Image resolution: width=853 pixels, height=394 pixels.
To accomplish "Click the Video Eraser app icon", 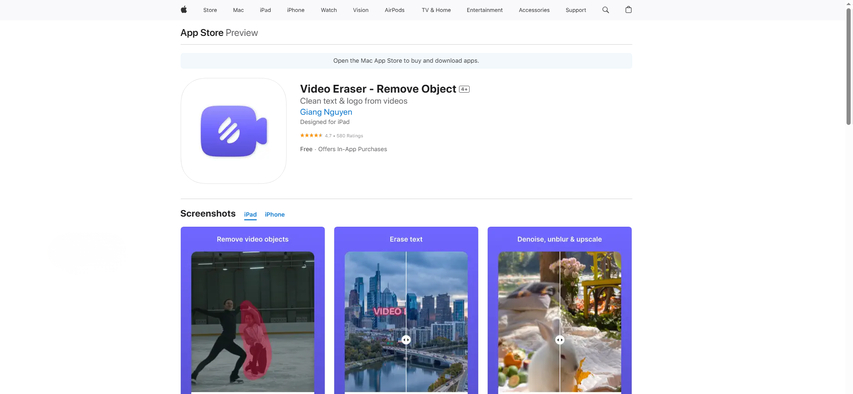I will 233,131.
